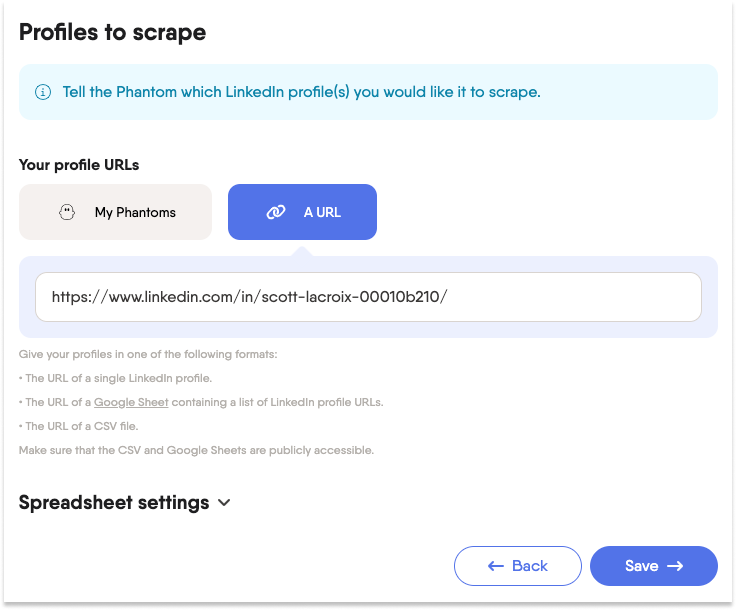Click the right arrow icon on Save
Image resolution: width=736 pixels, height=610 pixels.
pyautogui.click(x=675, y=566)
